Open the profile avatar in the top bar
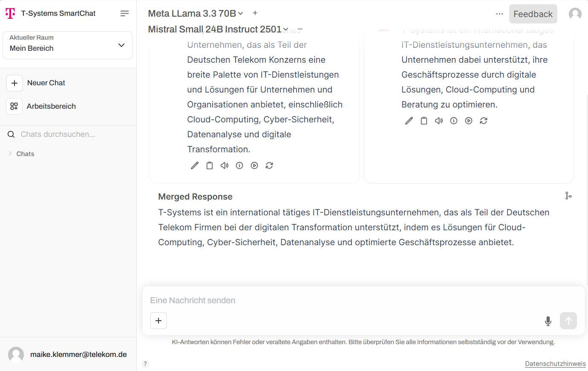Viewport: 588px width, 371px height. pyautogui.click(x=575, y=14)
